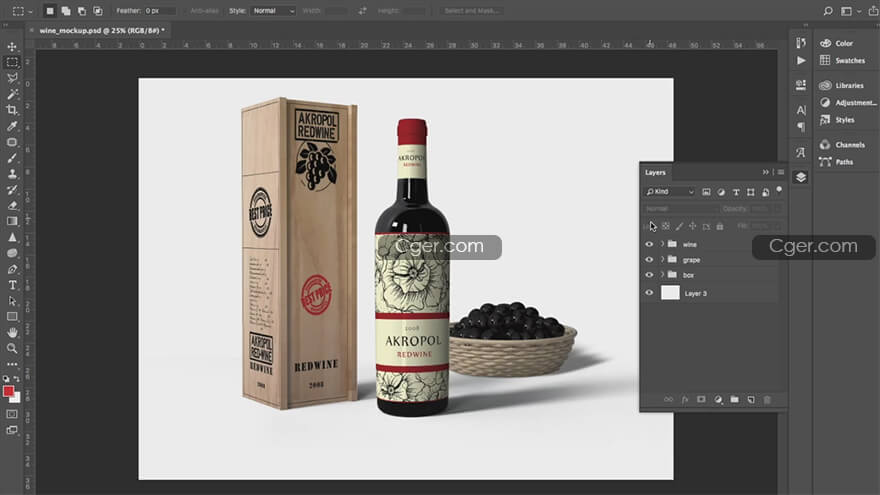The width and height of the screenshot is (880, 495).
Task: Open the Search icon in the top bar
Action: tap(828, 11)
